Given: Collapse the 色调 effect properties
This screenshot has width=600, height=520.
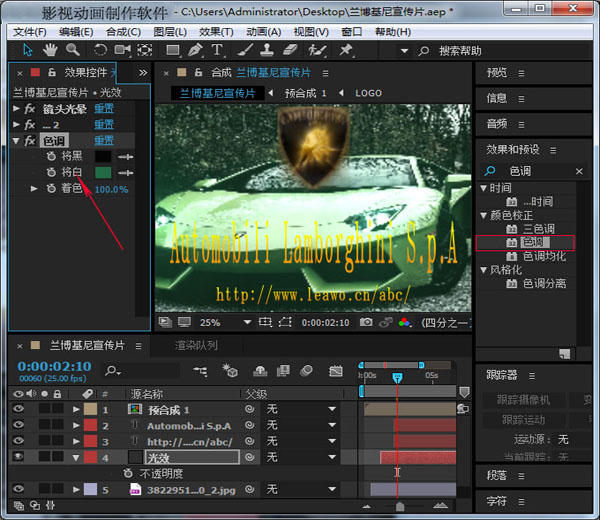Looking at the screenshot, I should 16,141.
